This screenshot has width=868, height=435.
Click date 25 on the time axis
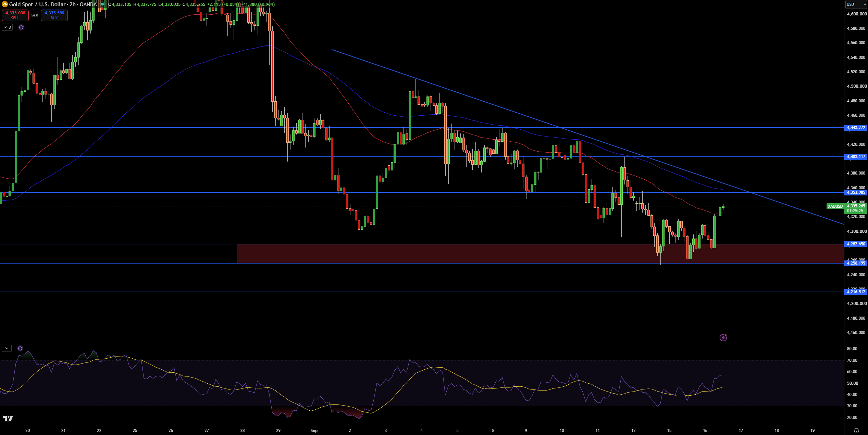pyautogui.click(x=135, y=431)
